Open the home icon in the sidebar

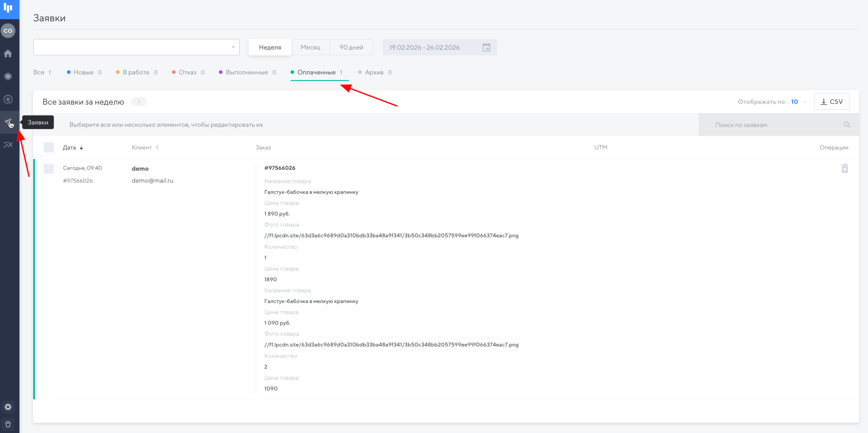[8, 54]
